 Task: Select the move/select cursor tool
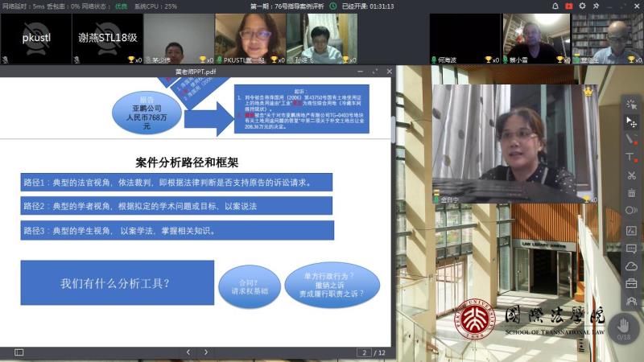pyautogui.click(x=631, y=121)
